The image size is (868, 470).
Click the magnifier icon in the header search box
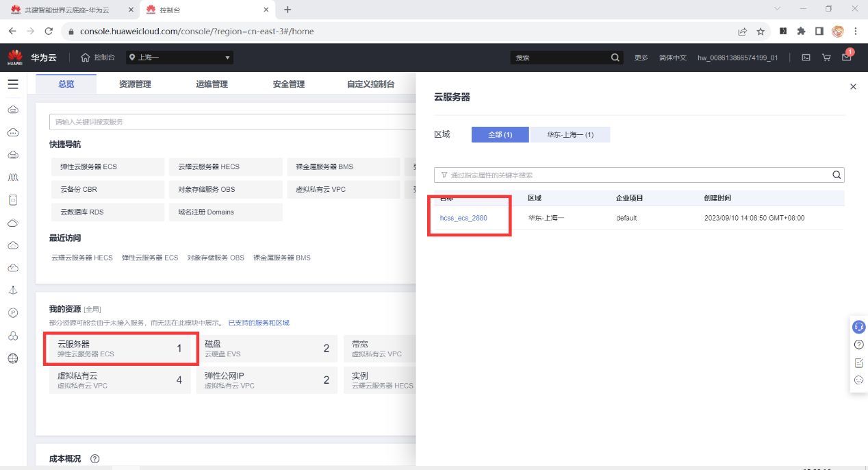tap(615, 58)
